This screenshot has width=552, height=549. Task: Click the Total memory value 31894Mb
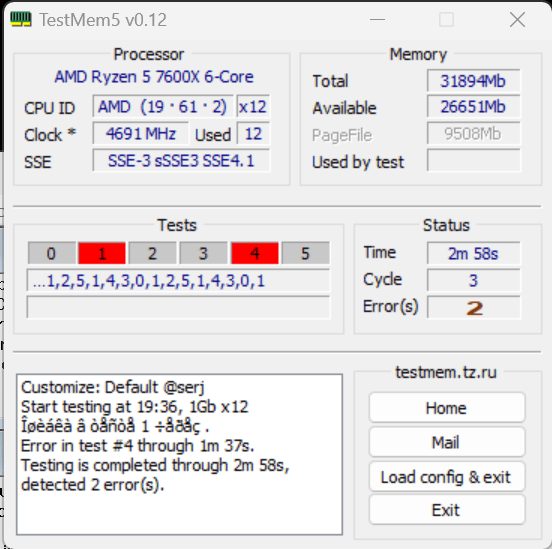473,81
